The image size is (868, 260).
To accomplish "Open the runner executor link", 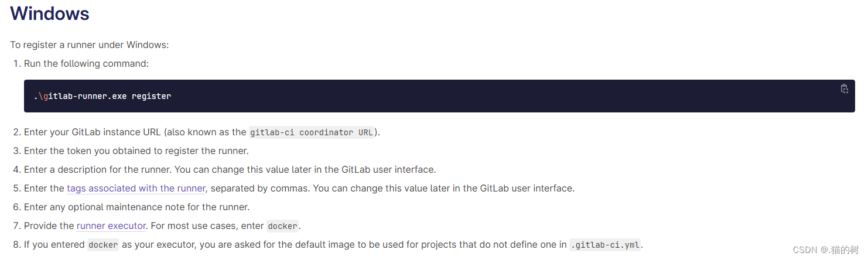I will (x=111, y=226).
